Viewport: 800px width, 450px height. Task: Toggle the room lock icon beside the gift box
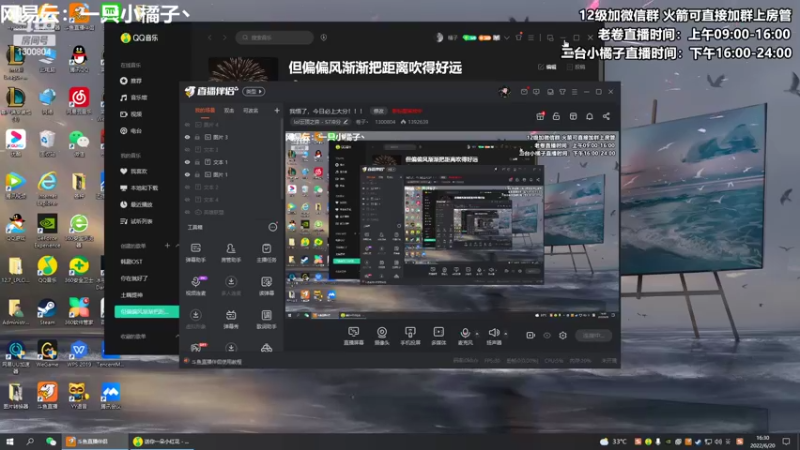pos(556,116)
